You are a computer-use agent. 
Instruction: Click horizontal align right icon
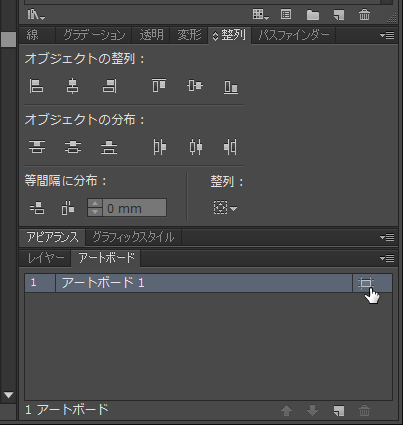pos(109,86)
